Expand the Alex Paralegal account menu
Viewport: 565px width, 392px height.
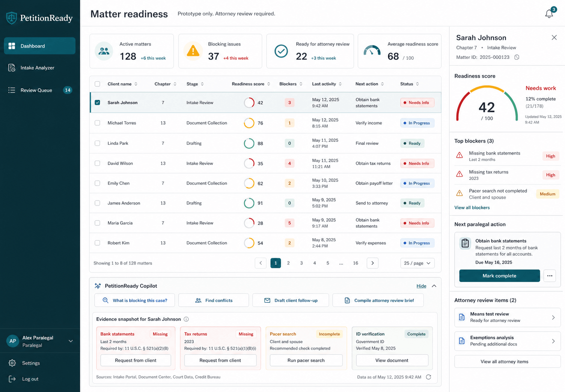pos(71,341)
